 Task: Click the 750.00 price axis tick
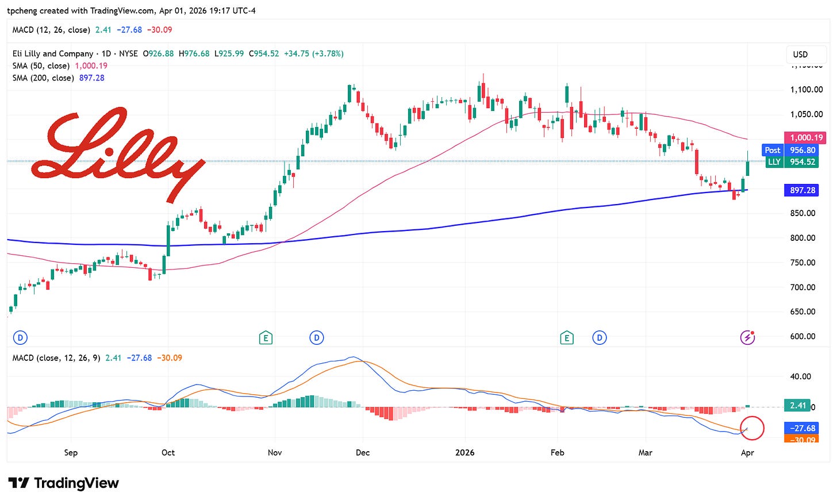[x=803, y=263]
